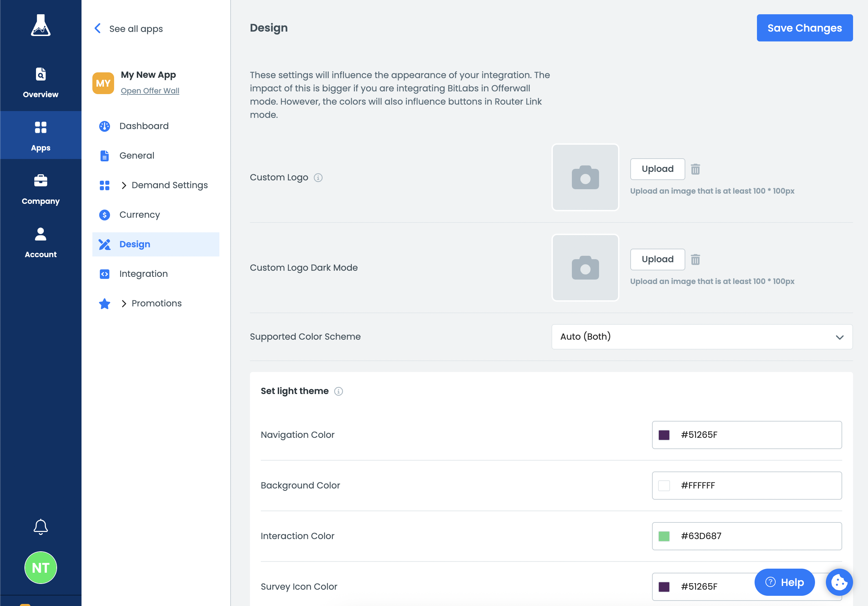Click the Interaction Color green swatch
Image resolution: width=868 pixels, height=606 pixels.
(664, 536)
